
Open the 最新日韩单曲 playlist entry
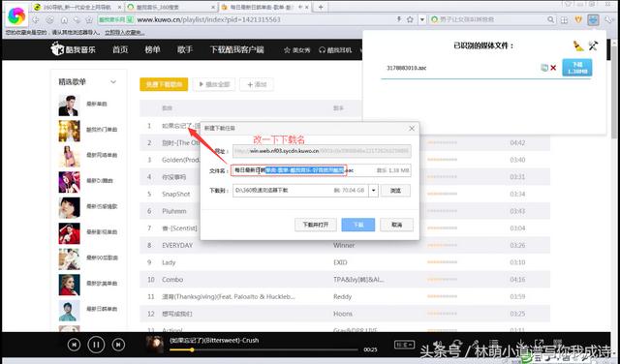tap(102, 309)
